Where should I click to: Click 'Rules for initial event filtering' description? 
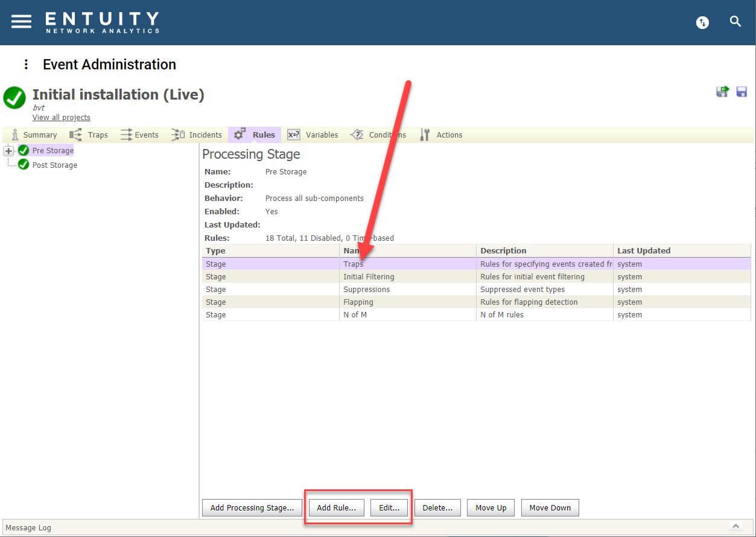[532, 277]
